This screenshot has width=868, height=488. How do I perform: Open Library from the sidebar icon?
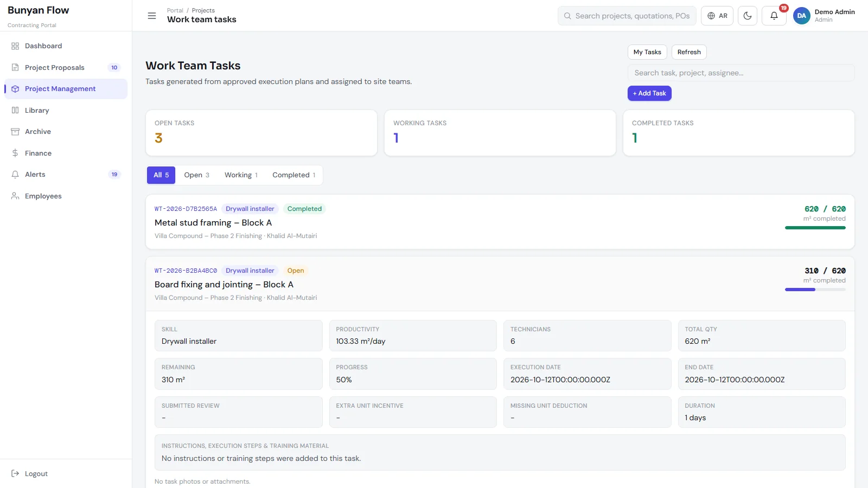(15, 110)
